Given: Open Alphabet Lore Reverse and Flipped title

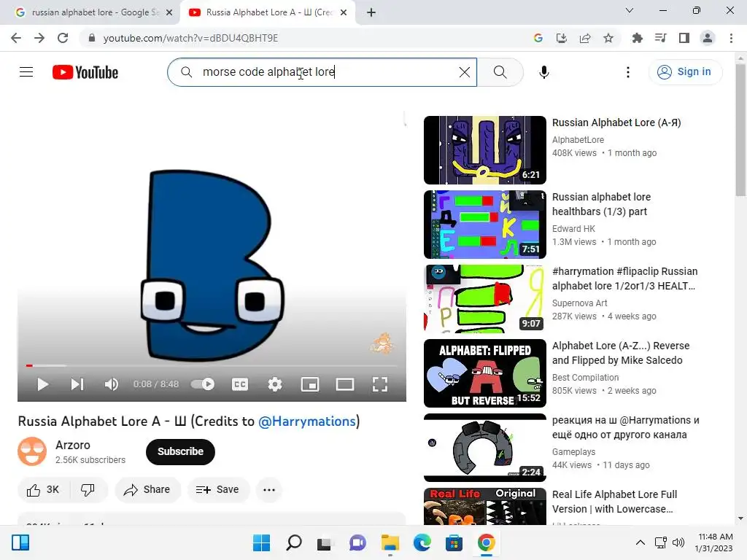Looking at the screenshot, I should point(621,353).
